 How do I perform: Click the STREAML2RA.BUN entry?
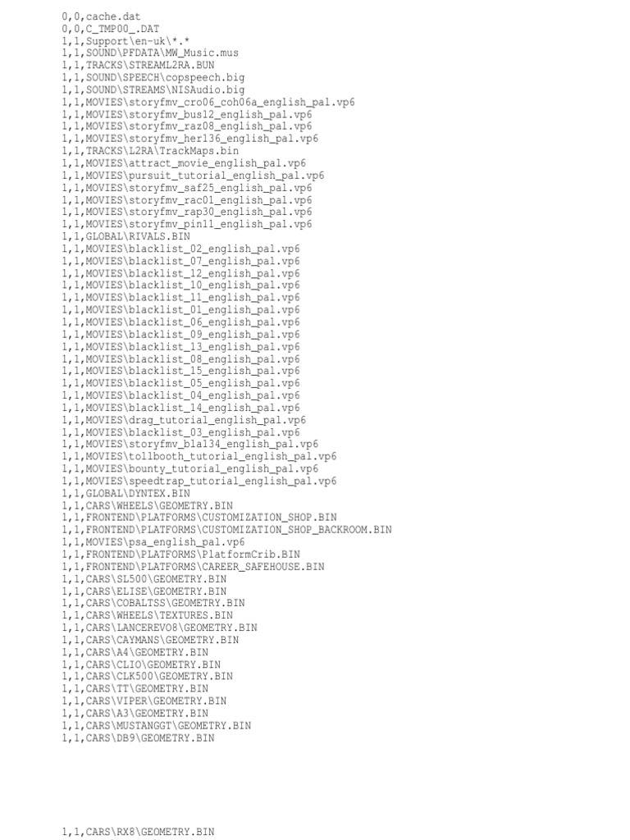[x=138, y=66]
